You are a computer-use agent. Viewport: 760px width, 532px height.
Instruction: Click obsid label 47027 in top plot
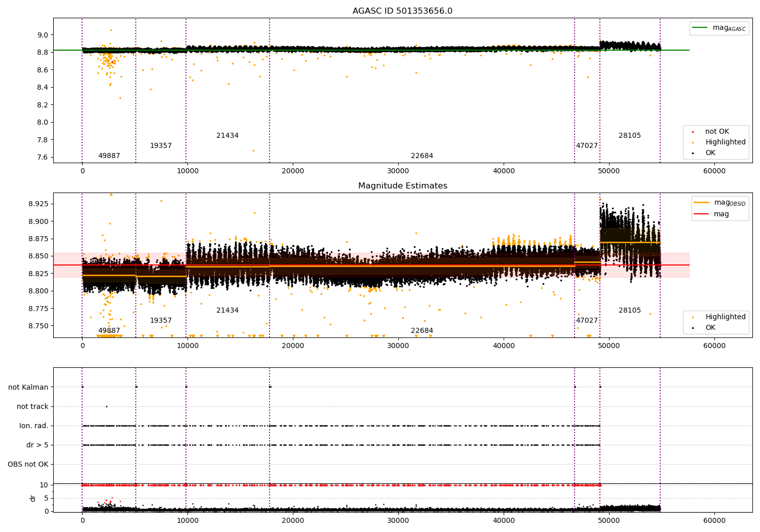587,145
